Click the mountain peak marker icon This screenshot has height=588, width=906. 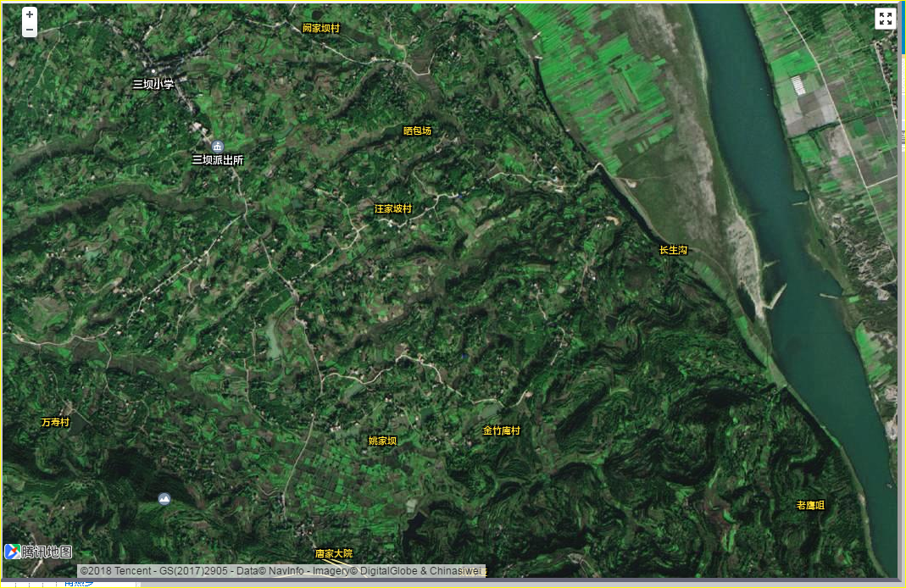pos(164,499)
